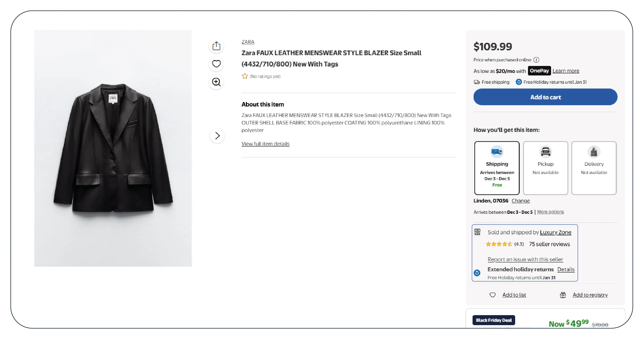Select the Shipping fulfillment option
This screenshot has width=644, height=339.
pyautogui.click(x=497, y=168)
